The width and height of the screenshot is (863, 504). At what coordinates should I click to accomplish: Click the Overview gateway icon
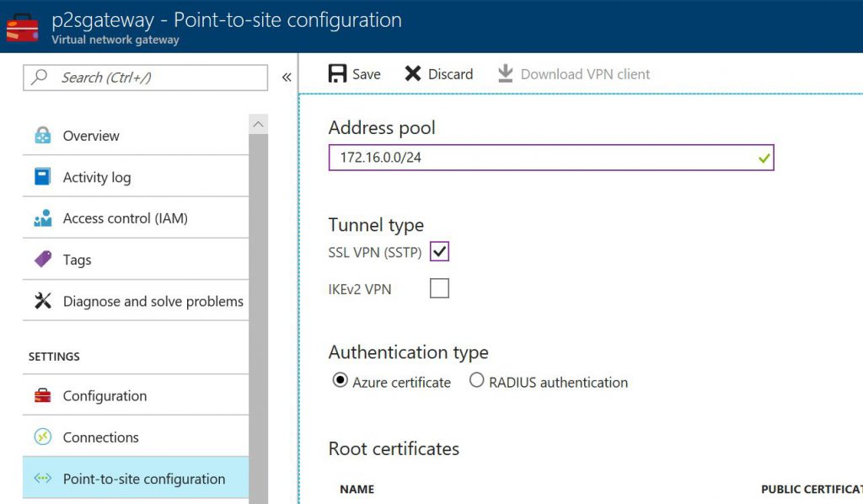point(42,136)
